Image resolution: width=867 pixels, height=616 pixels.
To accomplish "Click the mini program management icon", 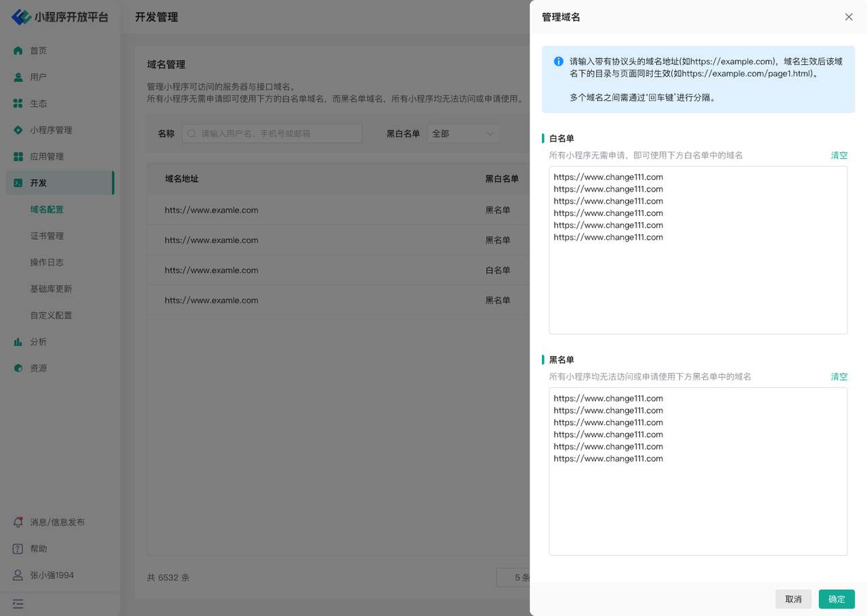I will (x=18, y=130).
